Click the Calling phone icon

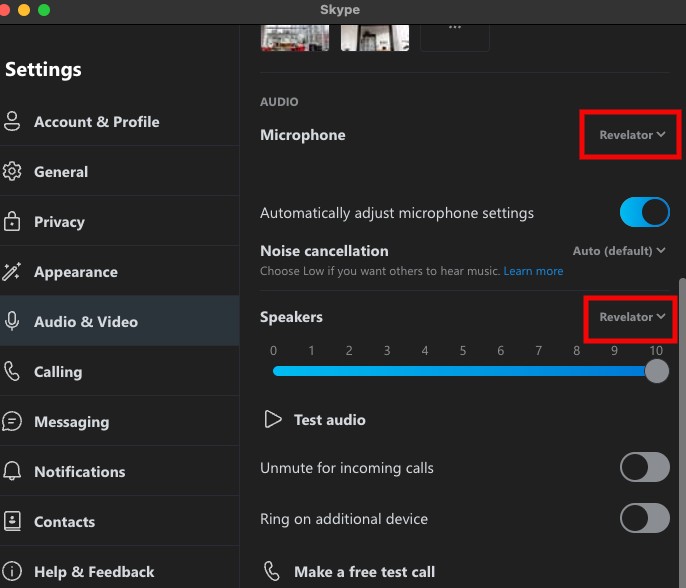[12, 371]
